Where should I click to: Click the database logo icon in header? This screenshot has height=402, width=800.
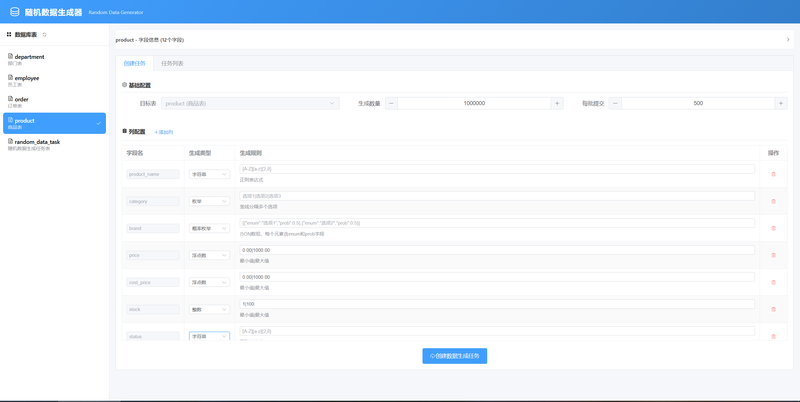click(14, 12)
